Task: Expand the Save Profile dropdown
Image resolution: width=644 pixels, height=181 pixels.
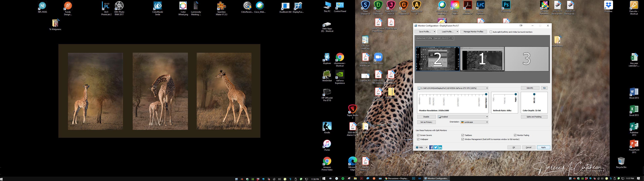Action: point(434,32)
